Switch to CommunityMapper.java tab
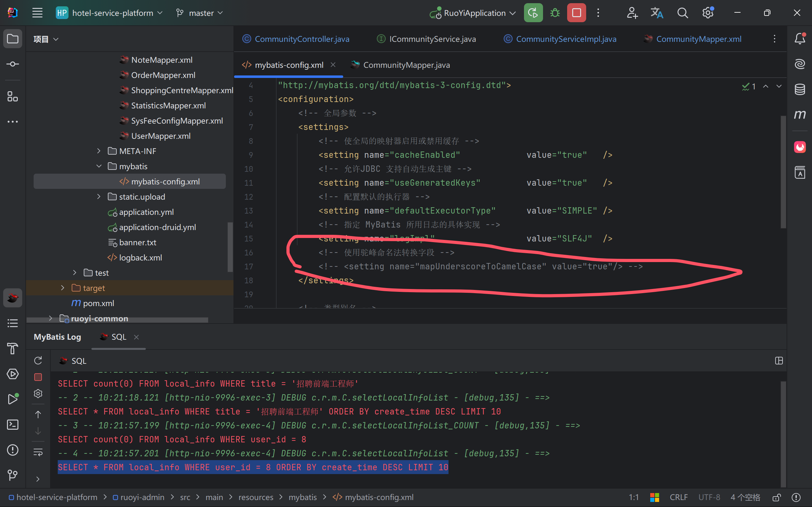The width and height of the screenshot is (812, 507). pyautogui.click(x=406, y=65)
